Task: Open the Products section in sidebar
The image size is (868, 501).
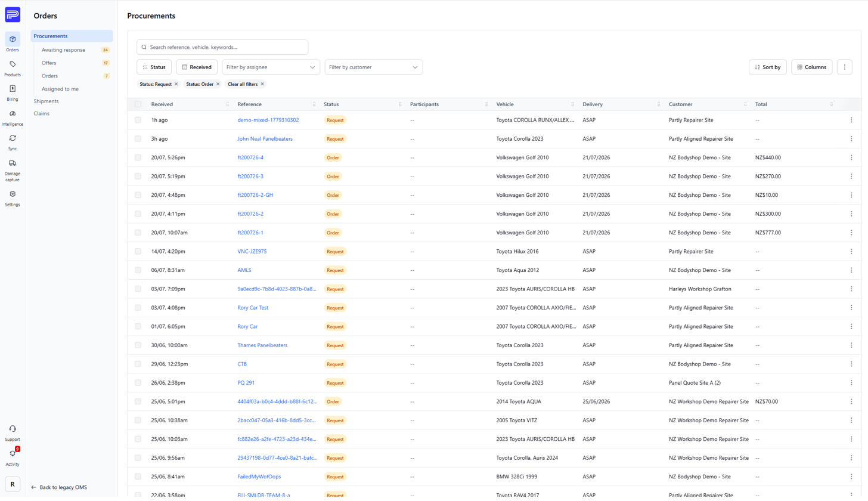Action: [13, 68]
